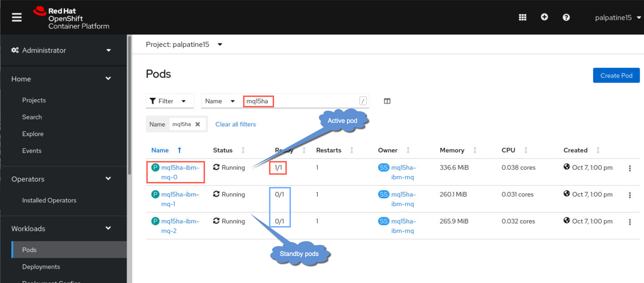Sort pods by Restarts column

352,150
